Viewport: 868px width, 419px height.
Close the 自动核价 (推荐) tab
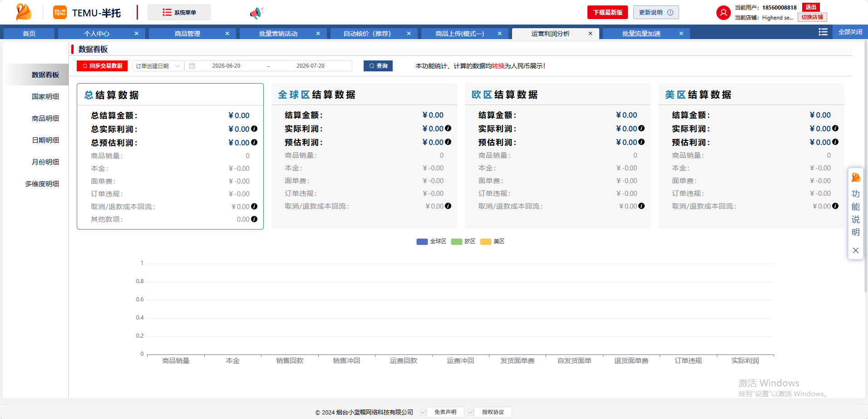[x=409, y=33]
